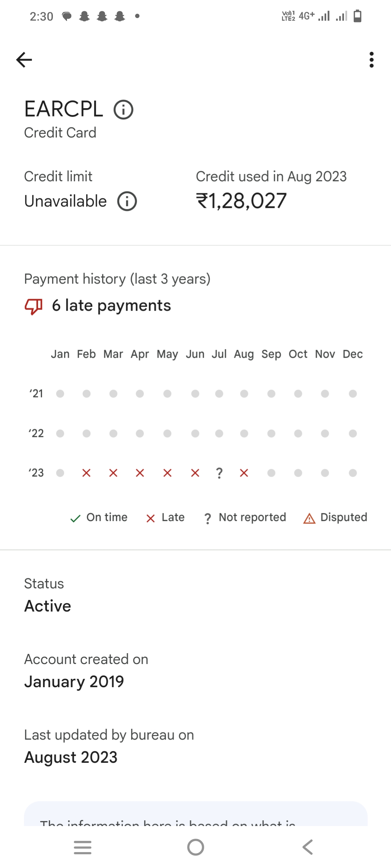This screenshot has height=868, width=391.
Task: Tap the back arrow at top left
Action: [x=24, y=60]
